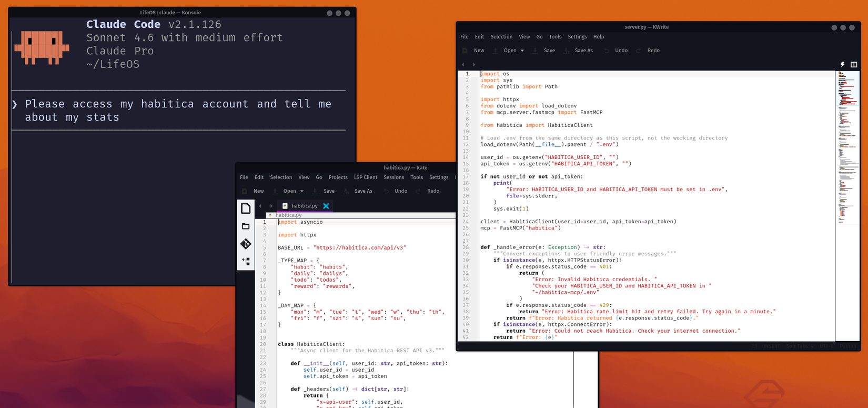Close the habitica.py tab in Kate

click(326, 206)
